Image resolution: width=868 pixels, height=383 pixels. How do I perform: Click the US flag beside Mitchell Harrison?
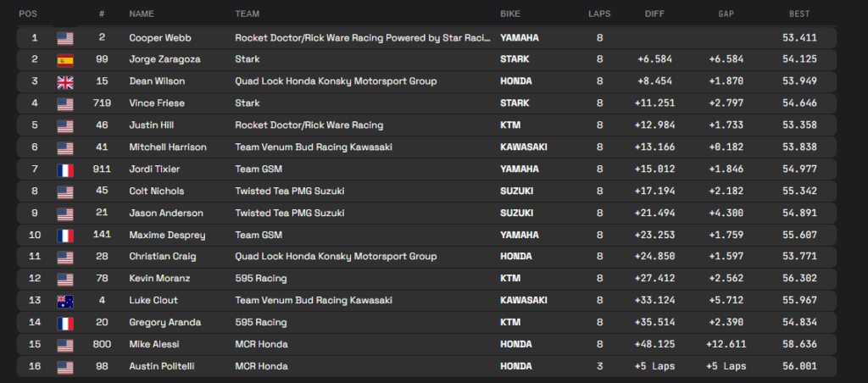click(65, 148)
